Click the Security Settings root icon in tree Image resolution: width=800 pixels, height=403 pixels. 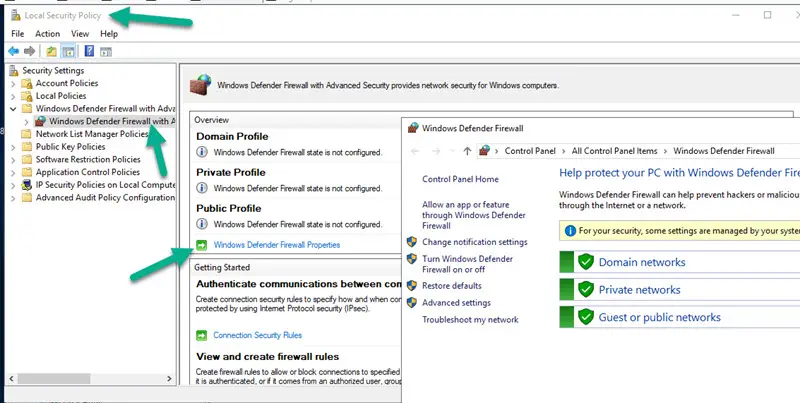[x=14, y=70]
